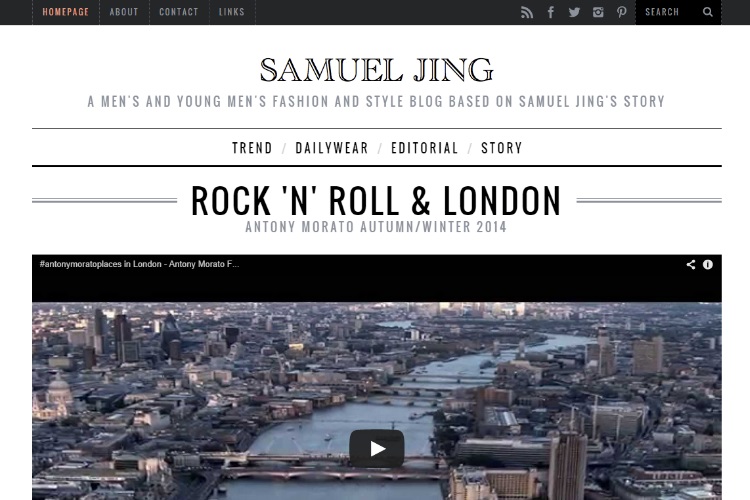This screenshot has width=750, height=500.
Task: Select the Story category
Action: tap(502, 148)
